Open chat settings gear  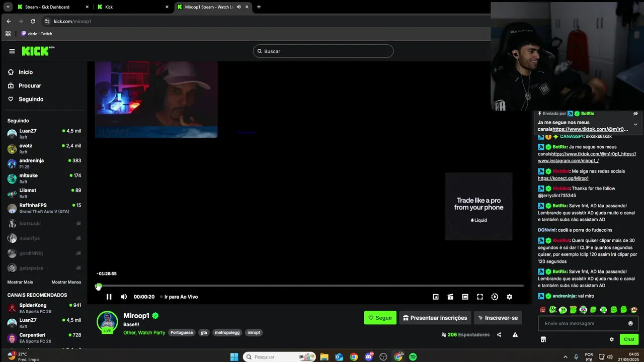tap(612, 339)
